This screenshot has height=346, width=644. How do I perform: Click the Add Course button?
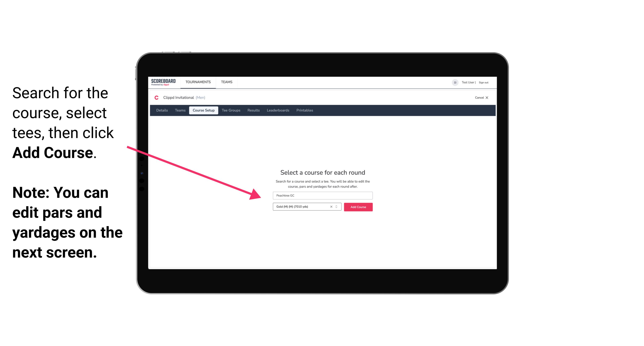pos(358,207)
